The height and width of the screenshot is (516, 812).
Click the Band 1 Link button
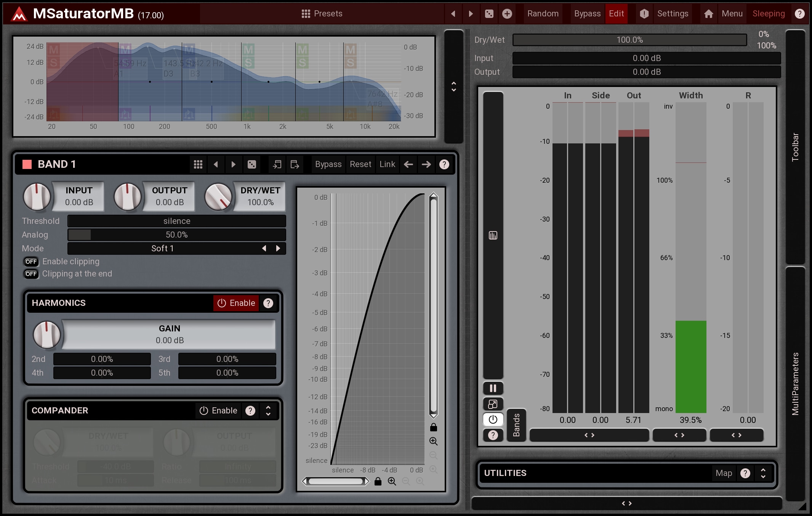(x=387, y=164)
